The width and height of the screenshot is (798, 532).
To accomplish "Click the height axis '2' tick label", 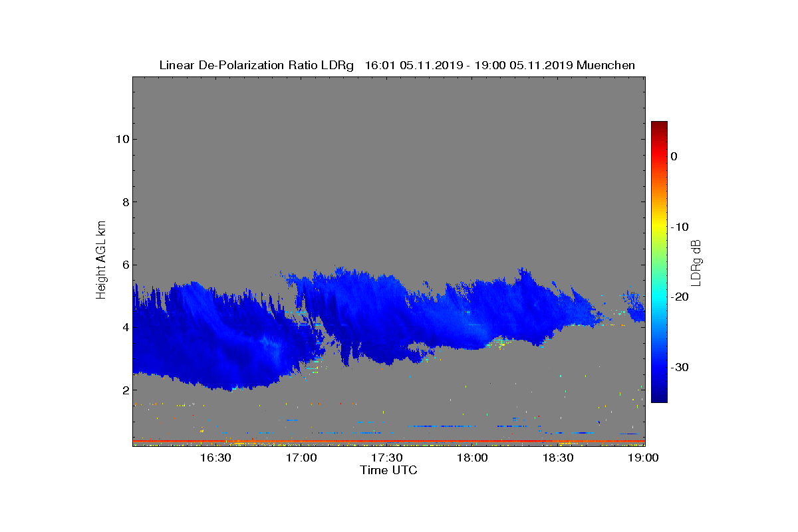I will coord(125,390).
